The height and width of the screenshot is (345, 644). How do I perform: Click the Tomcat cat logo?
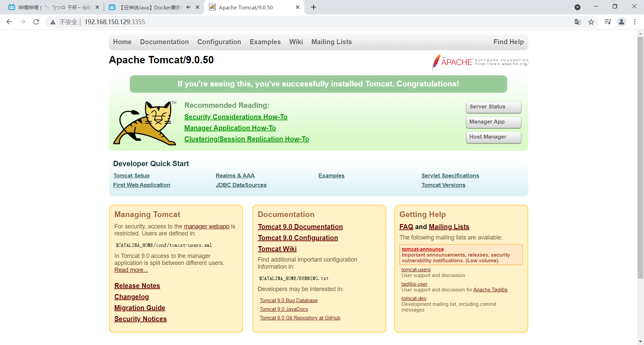pos(145,123)
